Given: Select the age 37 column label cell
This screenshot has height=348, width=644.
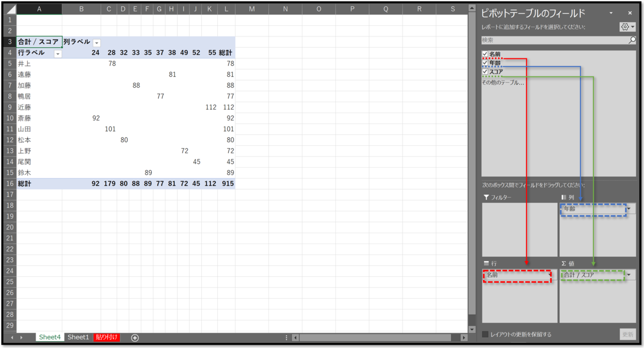Looking at the screenshot, I should coord(159,53).
